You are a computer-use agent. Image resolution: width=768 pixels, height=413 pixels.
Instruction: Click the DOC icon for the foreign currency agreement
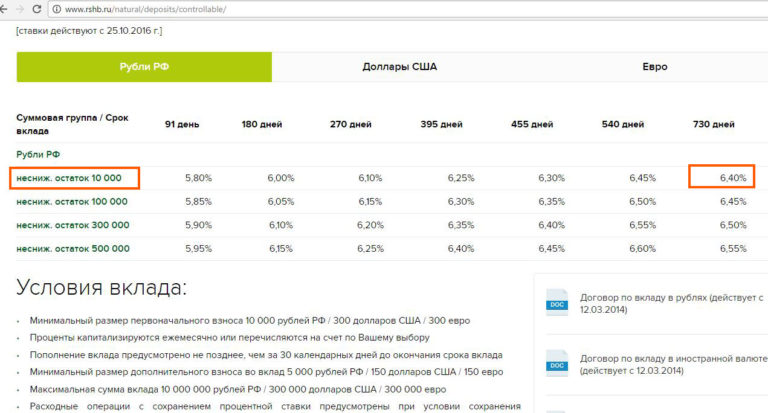pos(556,360)
